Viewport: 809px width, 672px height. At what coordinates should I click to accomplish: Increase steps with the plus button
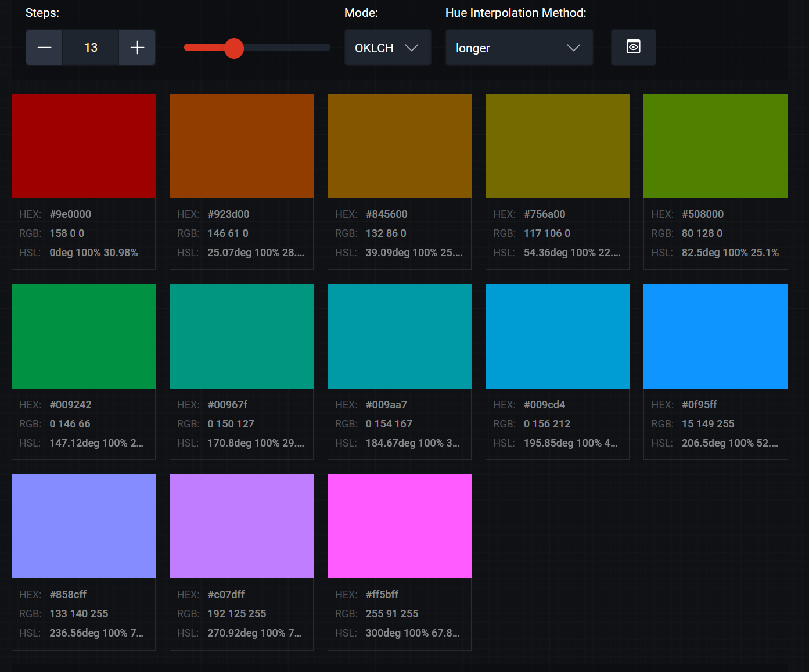(x=137, y=48)
